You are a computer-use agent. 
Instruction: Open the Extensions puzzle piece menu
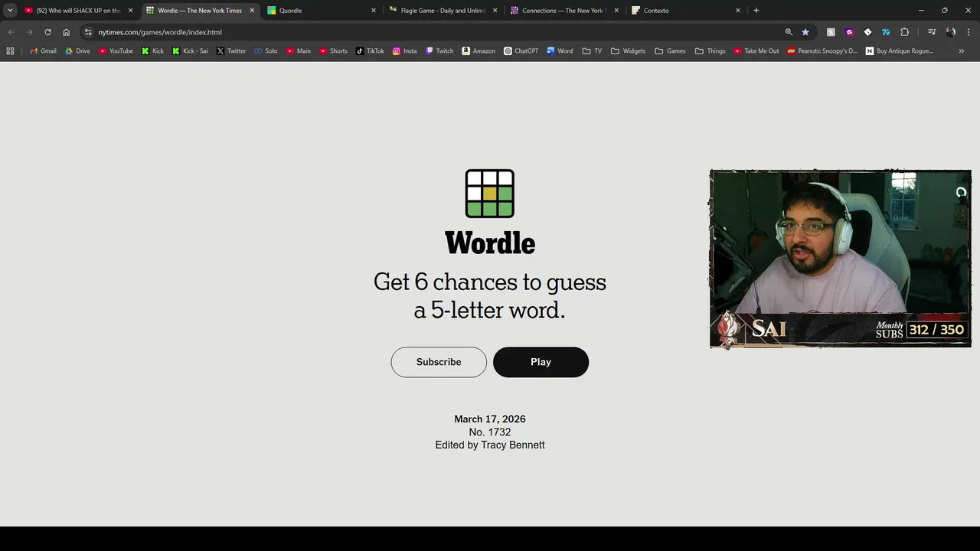click(x=904, y=32)
